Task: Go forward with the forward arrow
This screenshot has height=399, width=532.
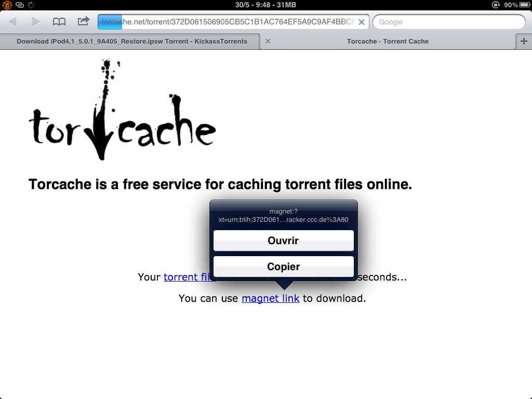Action: 36,22
